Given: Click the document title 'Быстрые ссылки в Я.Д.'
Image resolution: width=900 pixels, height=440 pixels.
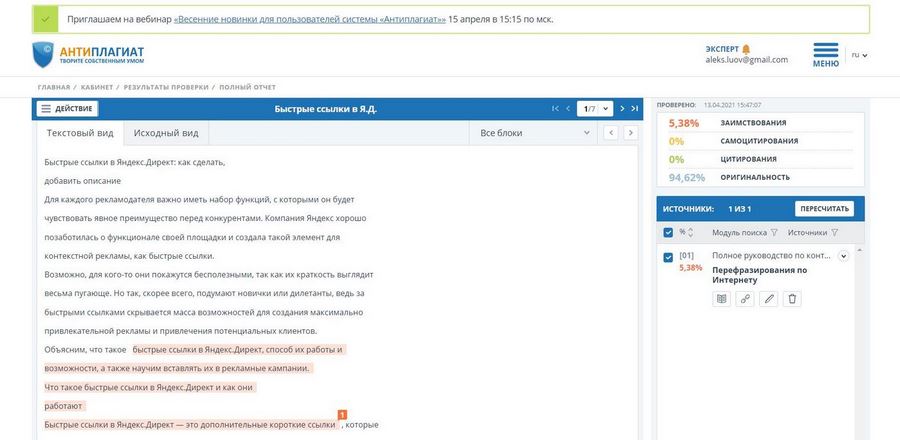Looking at the screenshot, I should tap(325, 109).
